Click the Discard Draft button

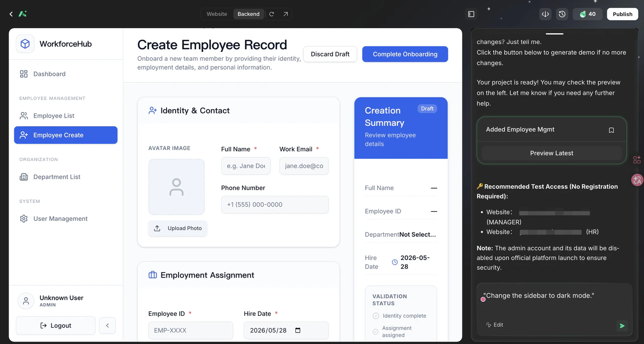point(330,54)
